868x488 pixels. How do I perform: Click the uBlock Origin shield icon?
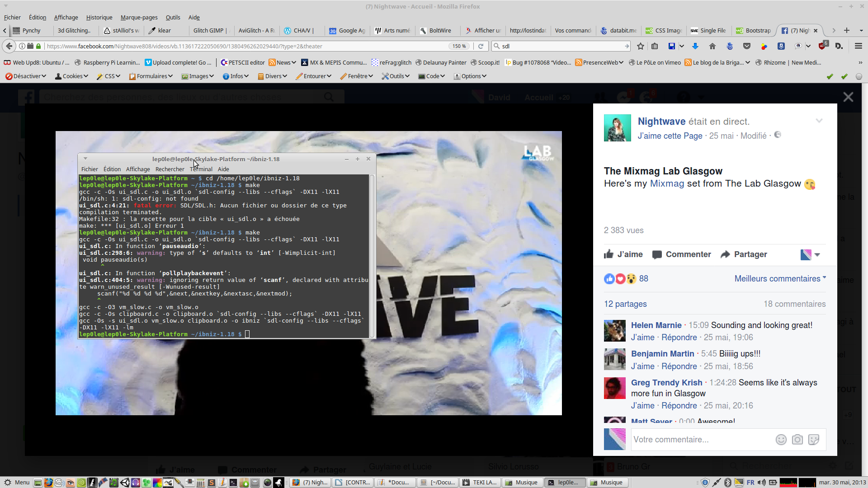point(822,46)
